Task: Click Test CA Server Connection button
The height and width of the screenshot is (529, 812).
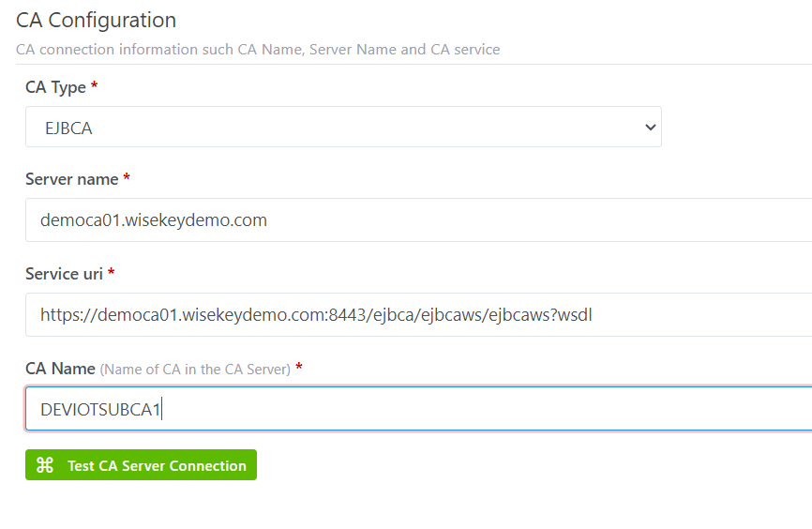Action: (141, 465)
